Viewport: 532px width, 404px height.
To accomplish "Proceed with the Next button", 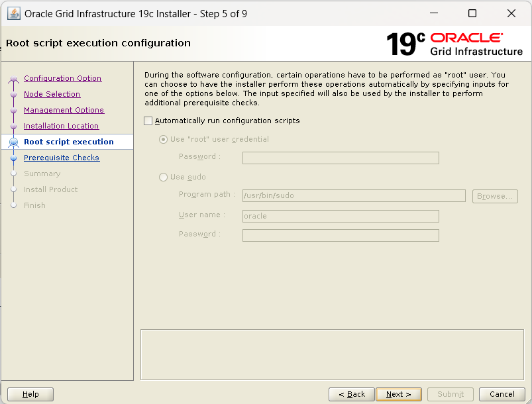I will pos(399,394).
